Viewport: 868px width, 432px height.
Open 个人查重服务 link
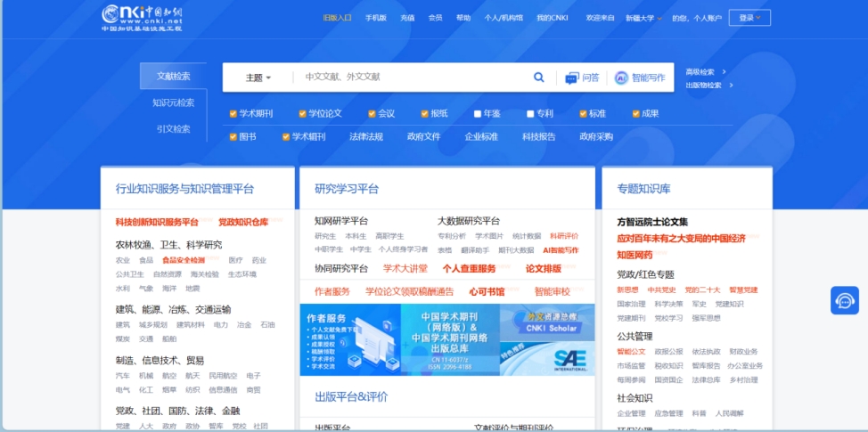469,269
